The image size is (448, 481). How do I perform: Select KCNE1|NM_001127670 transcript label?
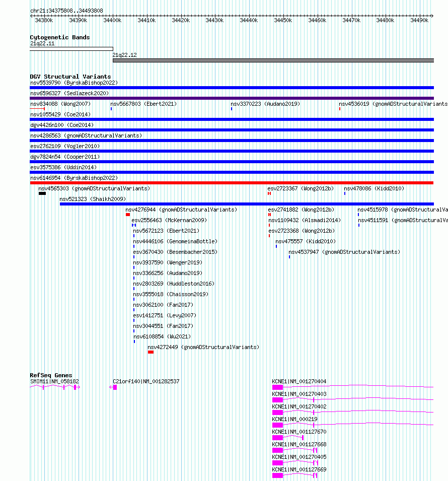(x=300, y=432)
